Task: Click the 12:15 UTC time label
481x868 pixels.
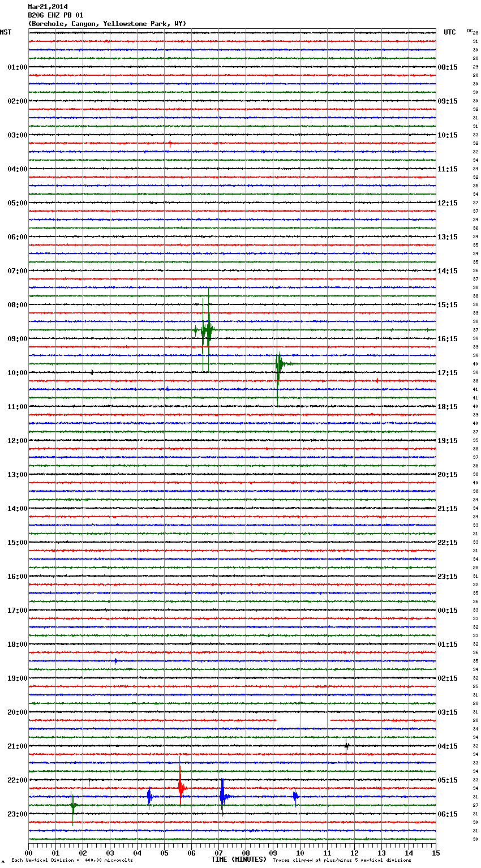Action: point(448,203)
